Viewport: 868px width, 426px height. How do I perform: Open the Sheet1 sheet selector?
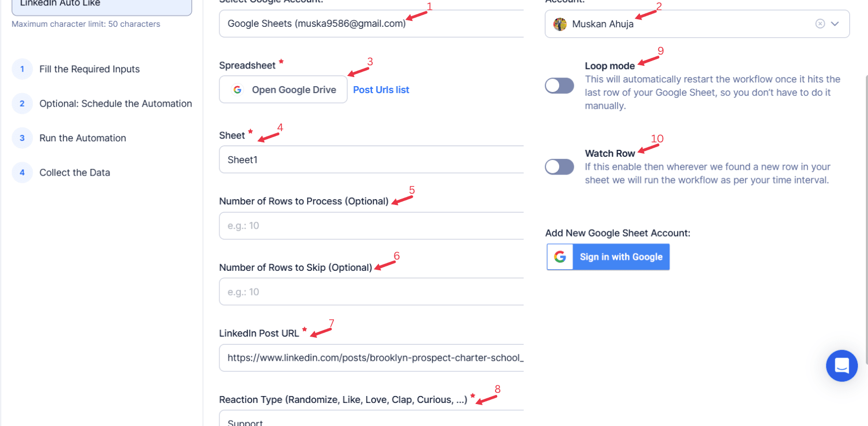371,159
